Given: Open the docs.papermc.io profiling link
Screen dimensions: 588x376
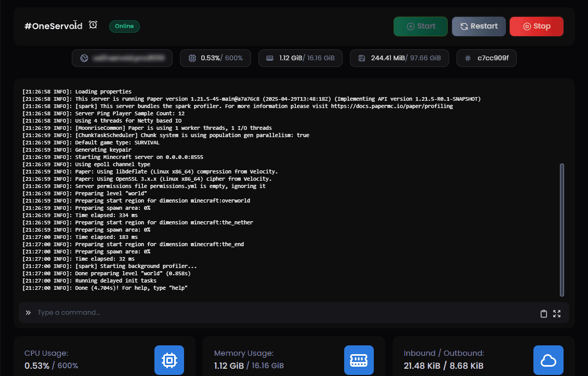Looking at the screenshot, I should click(x=391, y=106).
